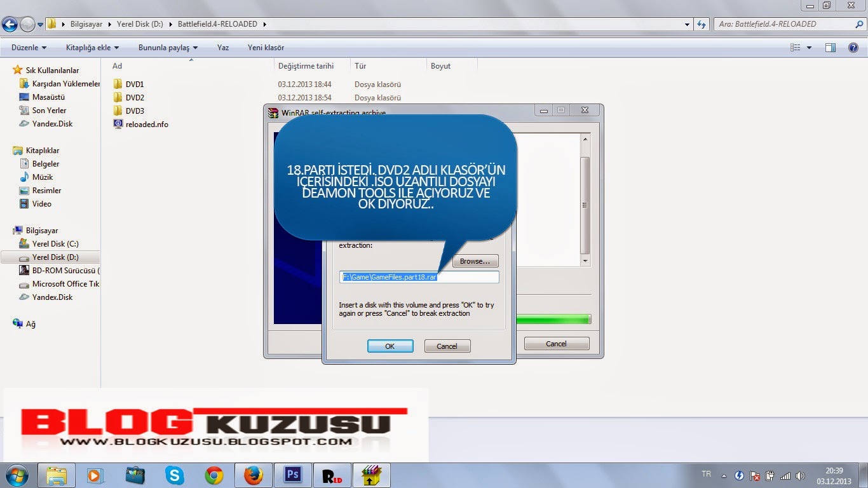Open the Kitaplığa ekle dropdown
The height and width of the screenshot is (488, 868).
[92, 48]
